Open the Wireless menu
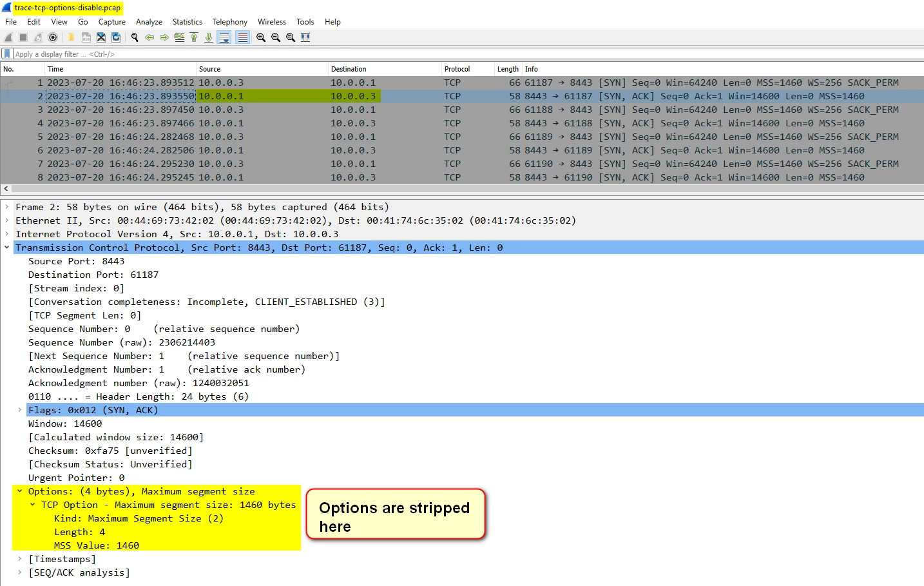The height and width of the screenshot is (586, 924). tap(272, 22)
